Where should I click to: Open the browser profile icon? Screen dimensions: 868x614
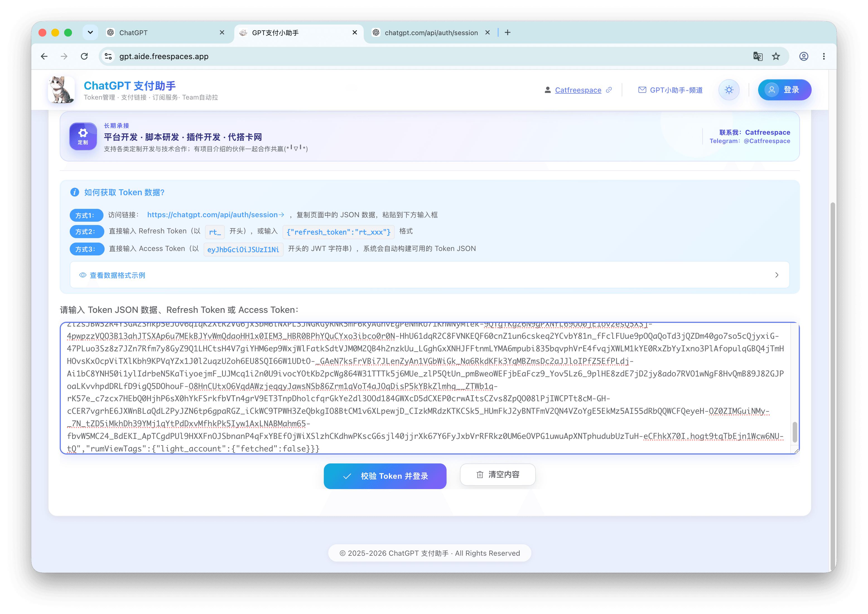804,56
